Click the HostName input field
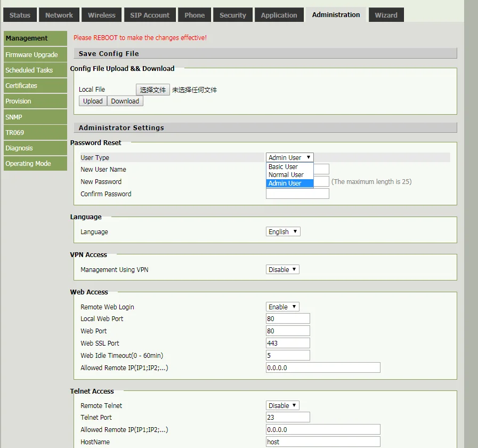This screenshot has height=448, width=478. [x=323, y=442]
